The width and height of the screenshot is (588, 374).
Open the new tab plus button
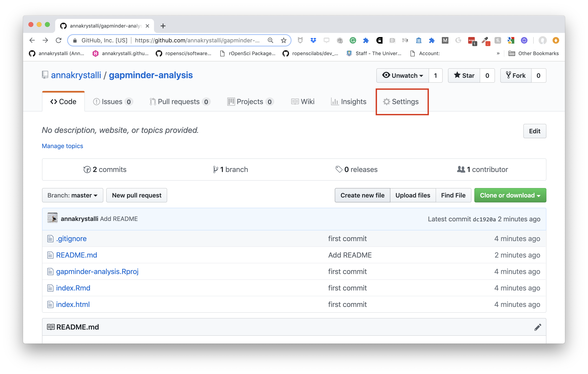tap(163, 26)
